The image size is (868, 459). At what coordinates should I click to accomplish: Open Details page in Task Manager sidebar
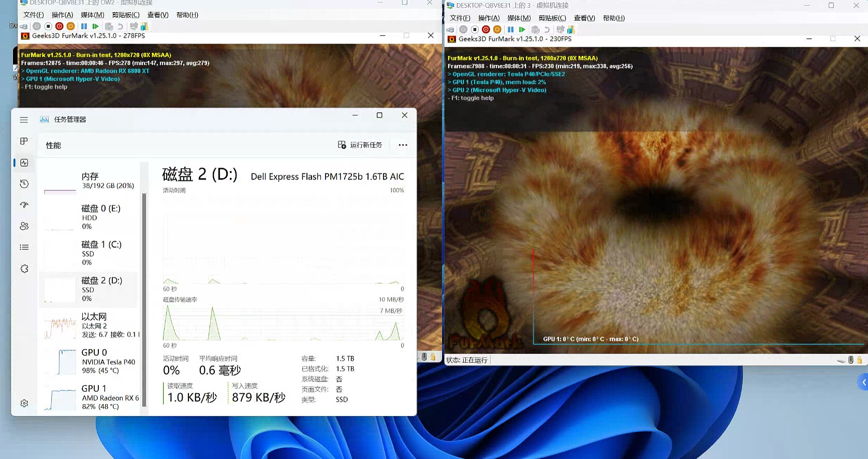[x=24, y=247]
